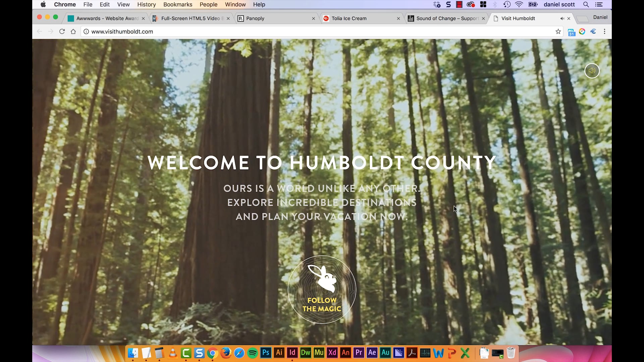Open the Chrome History menu

point(146,4)
